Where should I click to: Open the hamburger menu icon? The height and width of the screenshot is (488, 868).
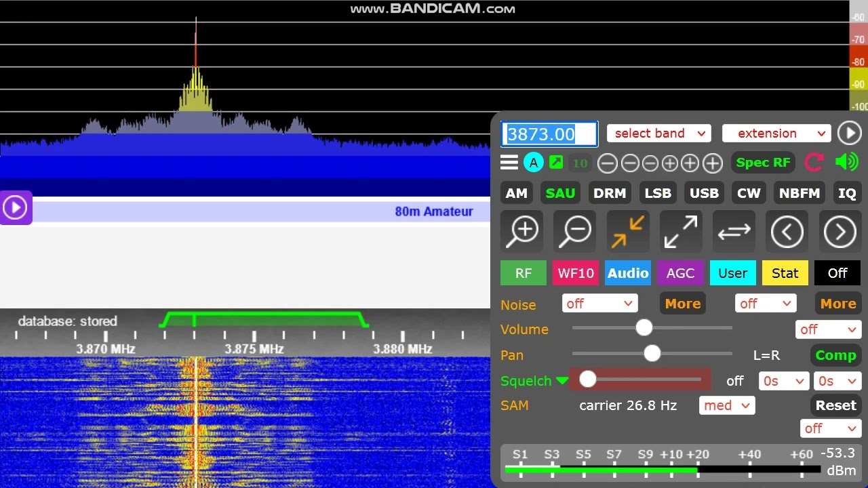509,163
